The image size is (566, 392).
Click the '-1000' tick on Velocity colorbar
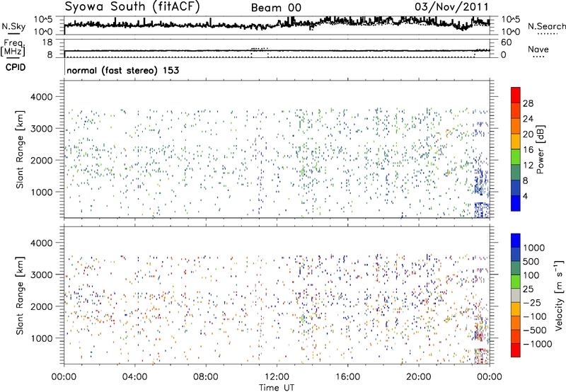(537, 344)
